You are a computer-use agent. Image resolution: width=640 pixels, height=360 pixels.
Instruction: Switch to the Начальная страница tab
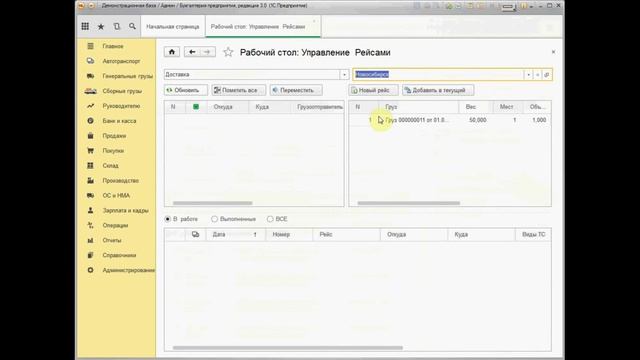click(173, 27)
